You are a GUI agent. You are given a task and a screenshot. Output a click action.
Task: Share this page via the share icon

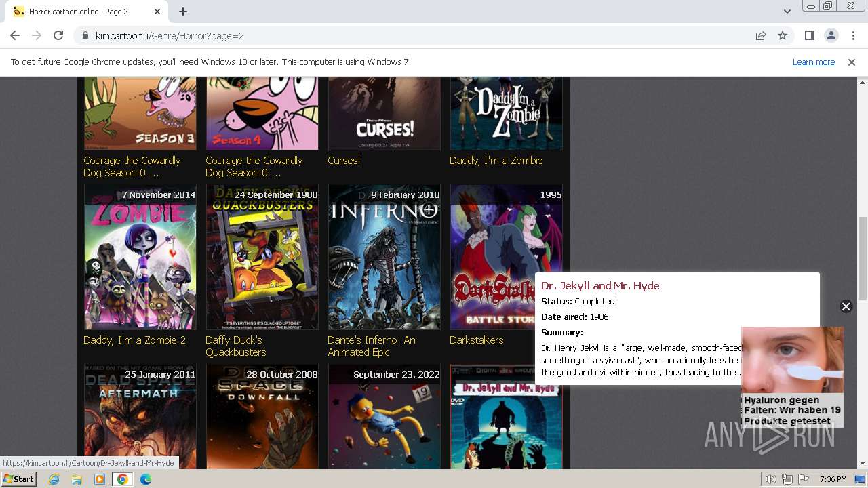[761, 35]
